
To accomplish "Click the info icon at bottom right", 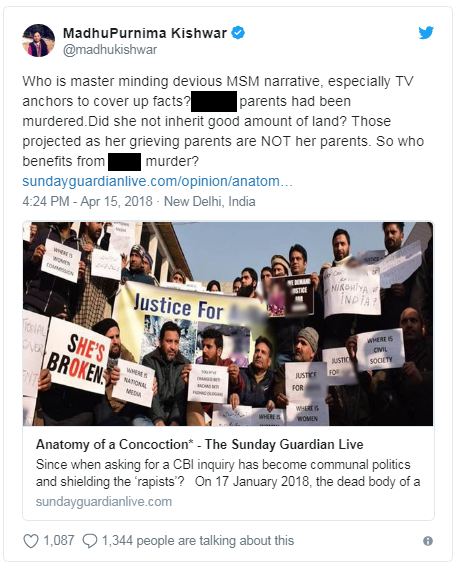I will [428, 541].
